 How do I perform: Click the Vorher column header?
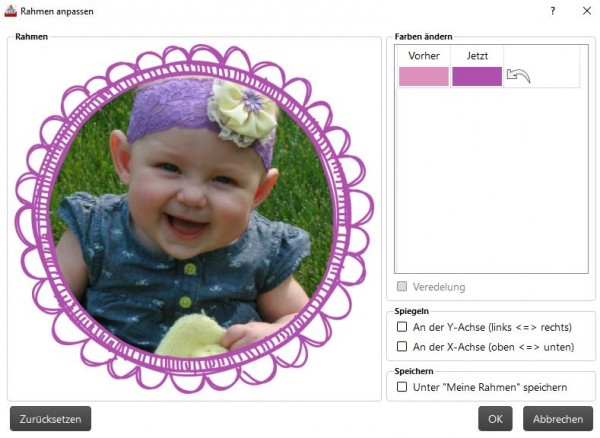[424, 56]
